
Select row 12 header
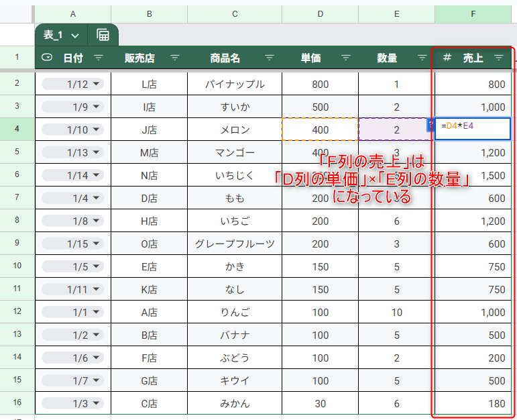click(17, 312)
